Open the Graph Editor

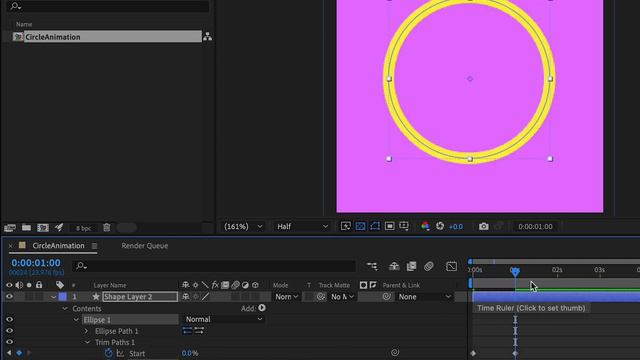click(x=451, y=266)
